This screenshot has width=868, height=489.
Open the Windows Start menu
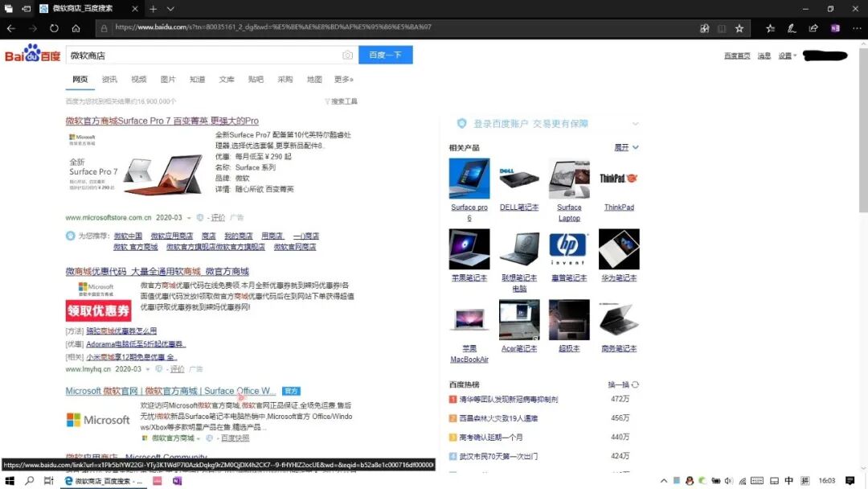click(x=10, y=481)
